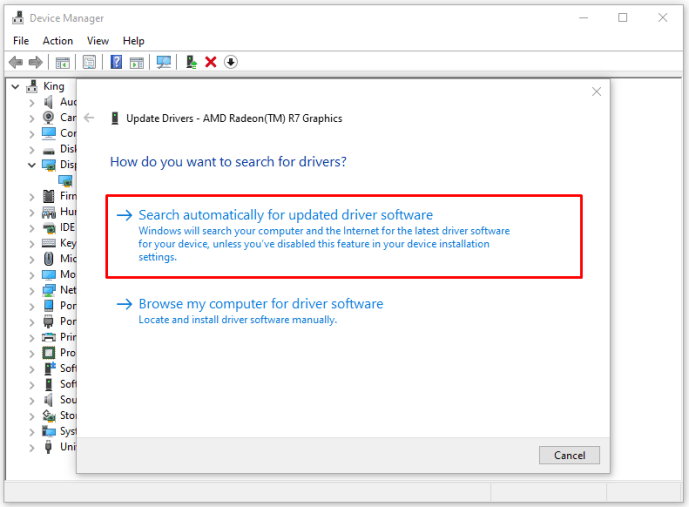
Task: Click the Cancel button
Action: tap(569, 455)
